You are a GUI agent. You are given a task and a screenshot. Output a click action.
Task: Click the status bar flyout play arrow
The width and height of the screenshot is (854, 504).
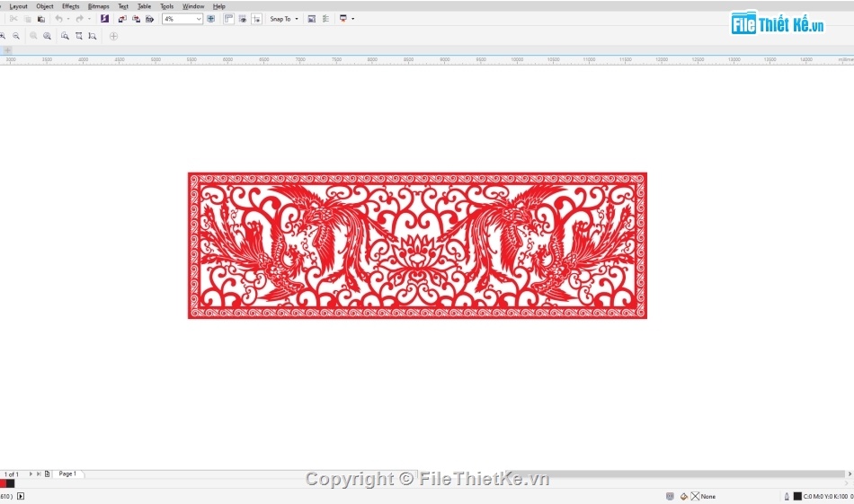21,497
